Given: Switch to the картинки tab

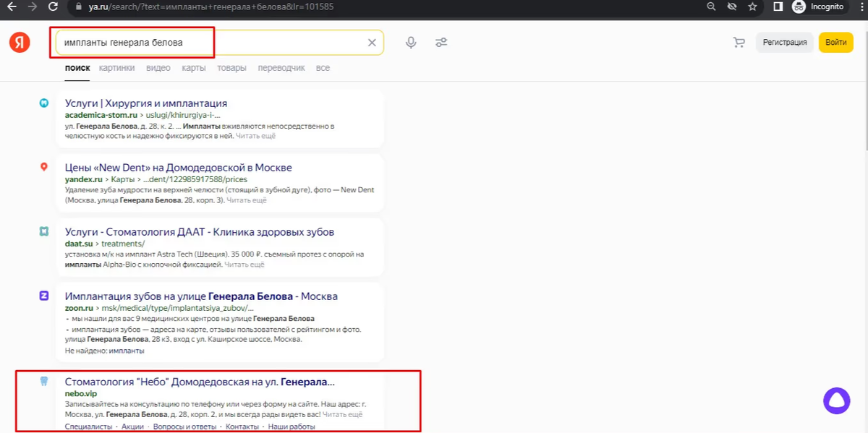Looking at the screenshot, I should tap(116, 68).
